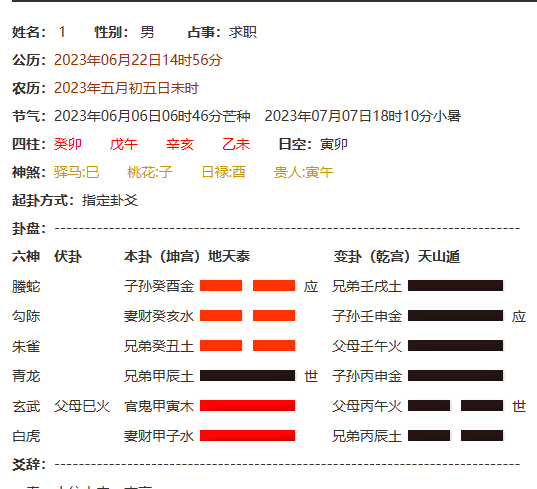Click the month pillar 戊午
The image size is (537, 489).
[x=124, y=145]
